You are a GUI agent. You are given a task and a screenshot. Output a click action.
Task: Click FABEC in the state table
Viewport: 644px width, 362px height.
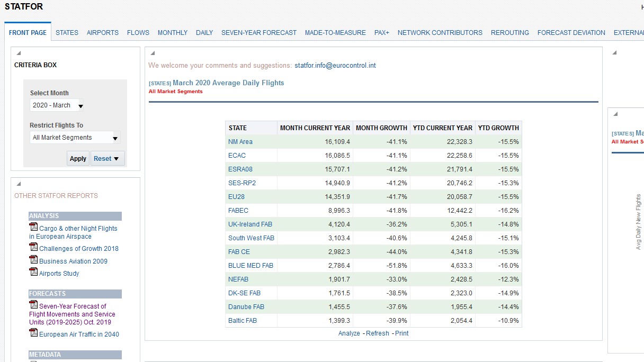tap(238, 211)
